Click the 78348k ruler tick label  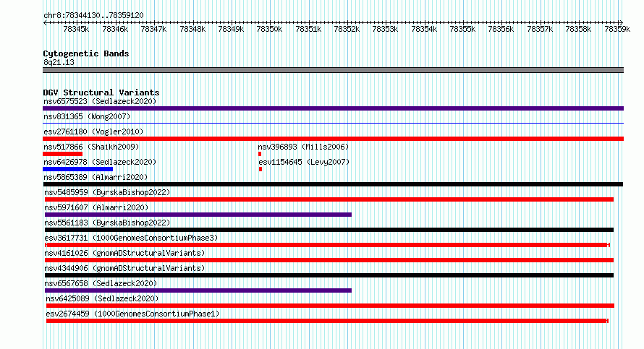point(192,29)
